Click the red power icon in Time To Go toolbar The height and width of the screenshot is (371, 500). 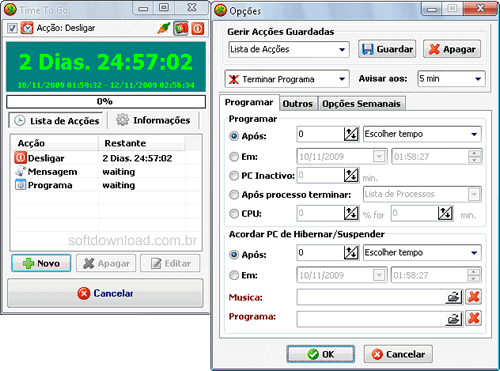coord(198,28)
